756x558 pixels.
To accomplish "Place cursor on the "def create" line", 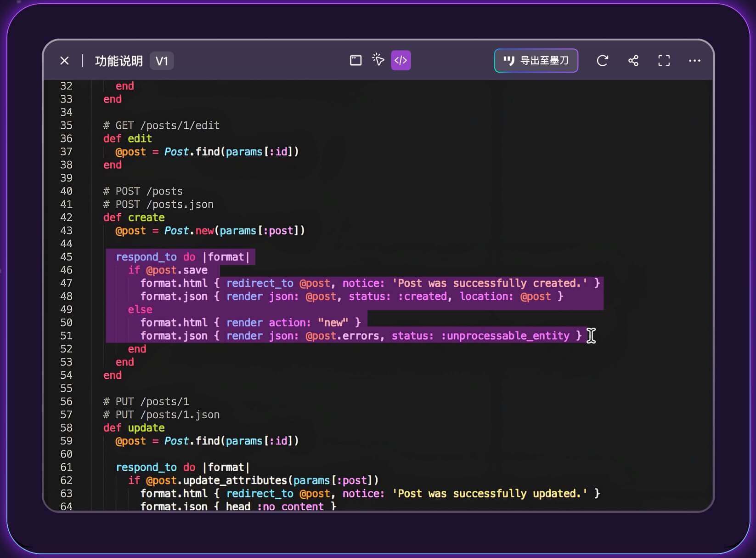I will coord(134,217).
